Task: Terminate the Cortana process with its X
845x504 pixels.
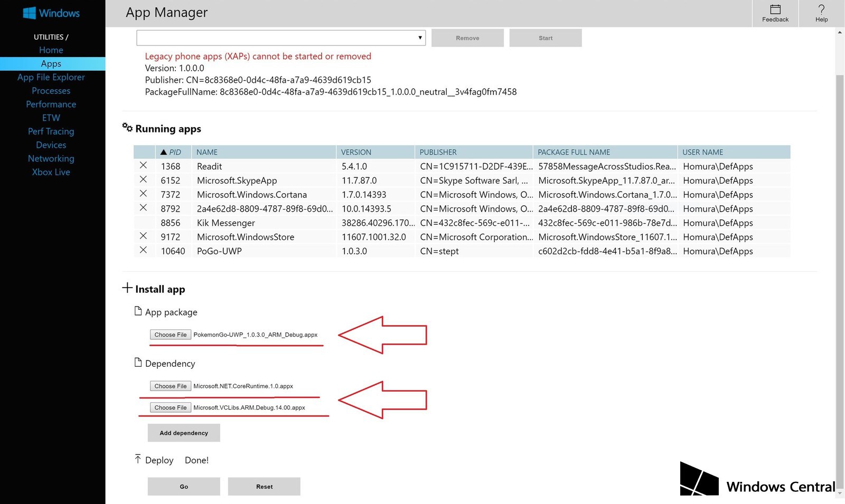Action: pyautogui.click(x=143, y=194)
